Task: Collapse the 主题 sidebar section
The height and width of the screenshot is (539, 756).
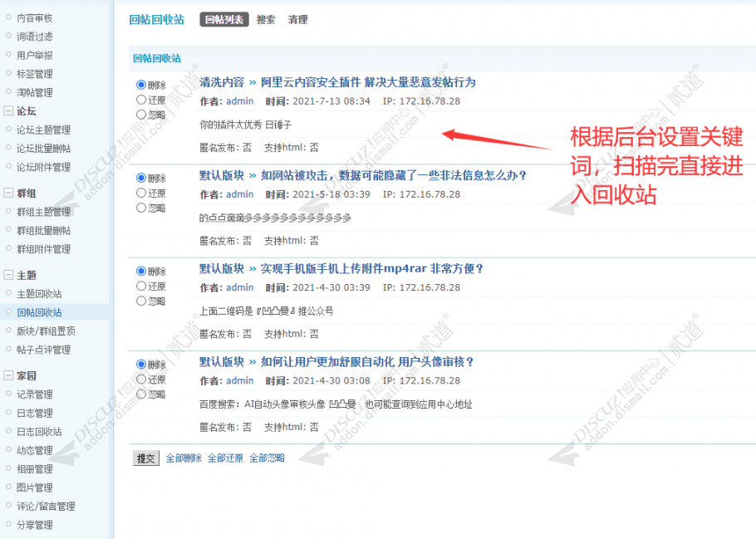Action: pyautogui.click(x=8, y=275)
